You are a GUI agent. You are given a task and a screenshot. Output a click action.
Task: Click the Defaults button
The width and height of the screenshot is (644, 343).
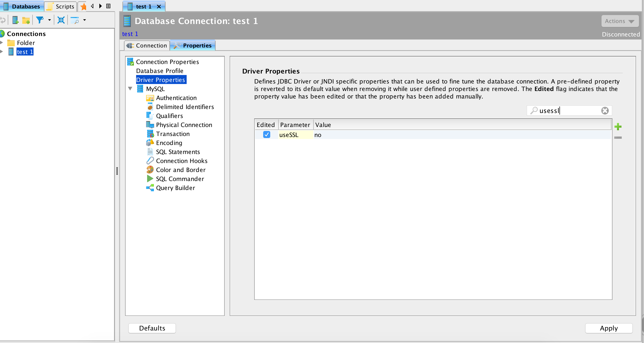click(x=152, y=328)
